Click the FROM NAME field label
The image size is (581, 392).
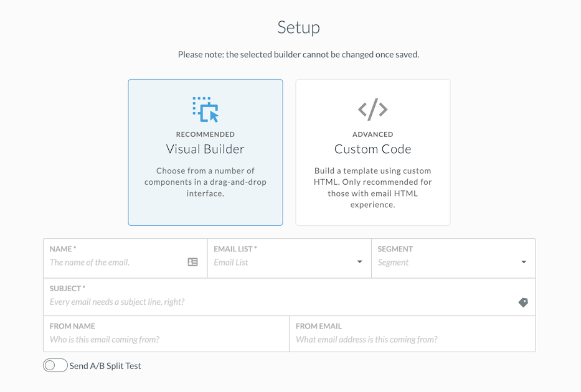(72, 326)
